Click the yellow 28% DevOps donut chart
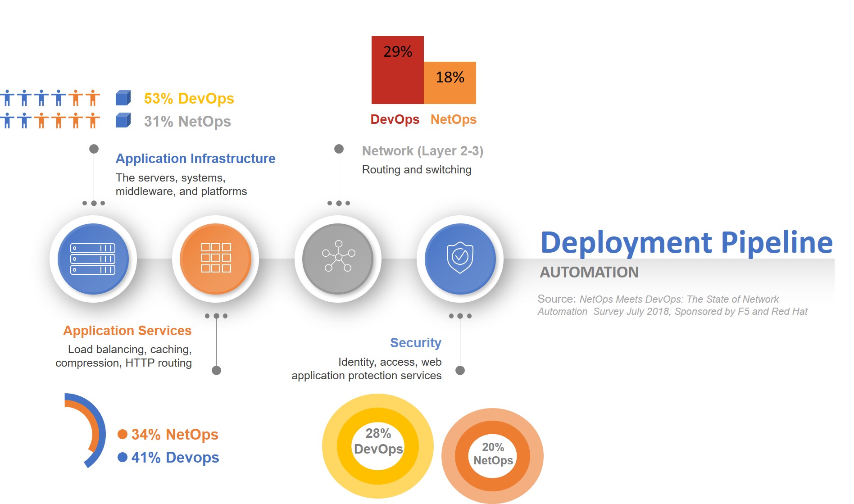 tap(378, 446)
